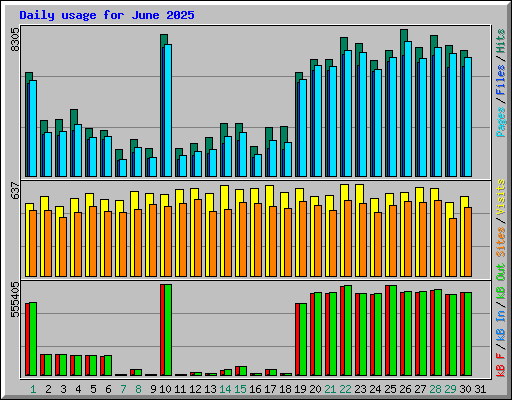Image resolution: width=512 pixels, height=400 pixels.
Task: Click the day 22 orange sites bar
Action: point(348,238)
